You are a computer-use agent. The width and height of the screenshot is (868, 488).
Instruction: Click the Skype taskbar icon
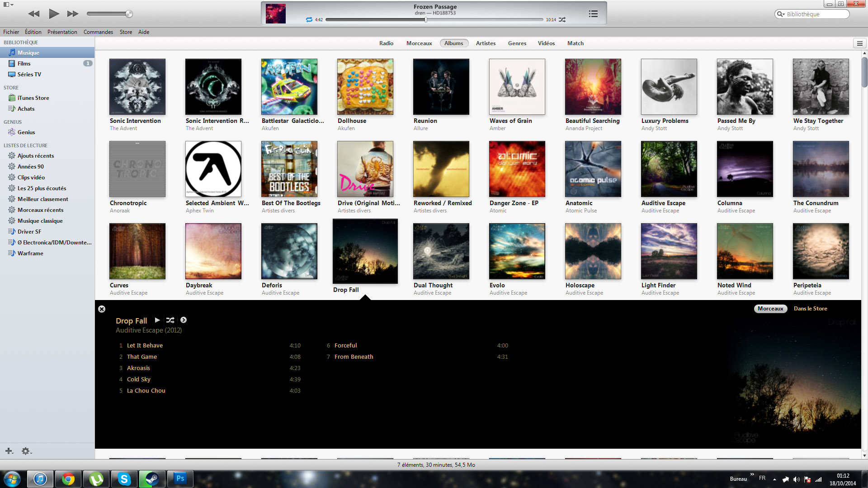pyautogui.click(x=124, y=479)
